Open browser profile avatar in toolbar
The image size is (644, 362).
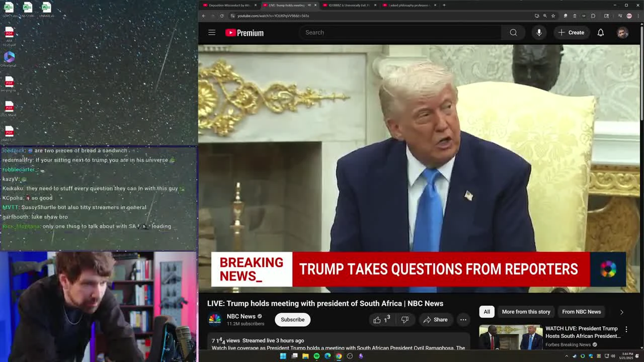point(629,16)
